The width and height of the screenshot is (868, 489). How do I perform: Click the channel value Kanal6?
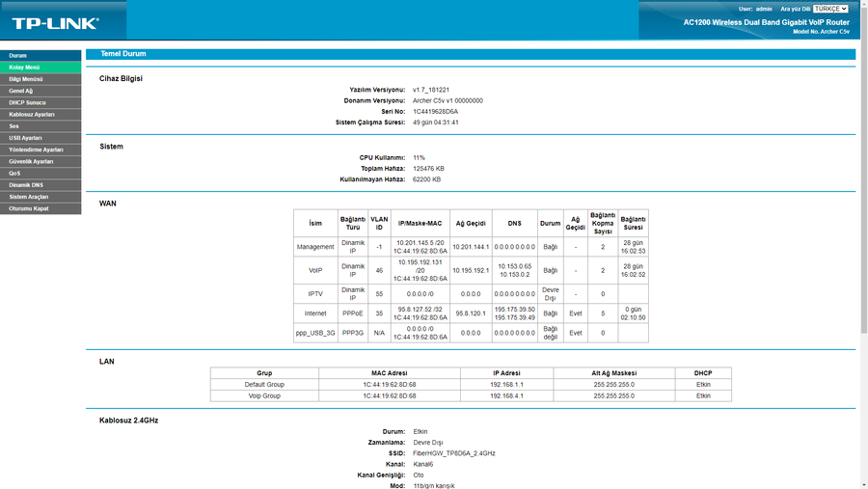click(423, 465)
